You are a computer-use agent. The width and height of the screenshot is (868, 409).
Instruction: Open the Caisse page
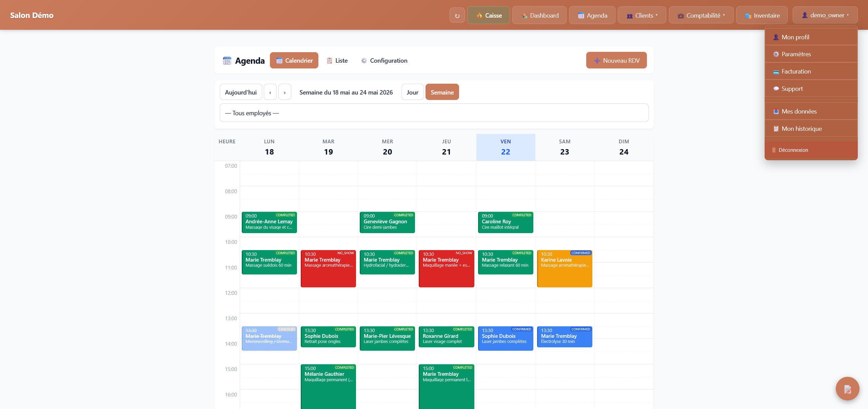(488, 15)
